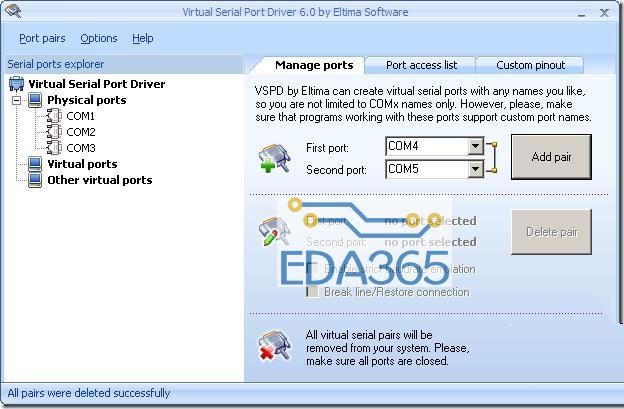Select the Other virtual ports tree label

pos(100,180)
